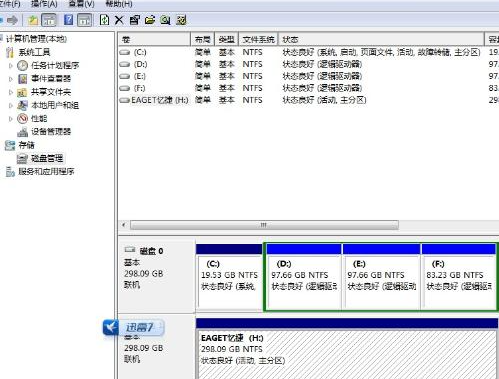Open the 文件(F) menu
499x379 pixels.
(x=10, y=4)
